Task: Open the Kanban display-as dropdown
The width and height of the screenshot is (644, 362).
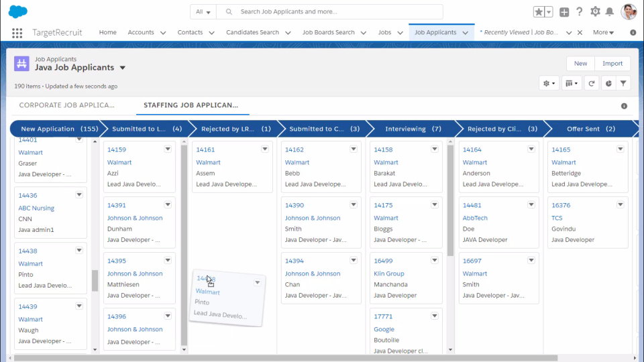Action: pyautogui.click(x=572, y=83)
